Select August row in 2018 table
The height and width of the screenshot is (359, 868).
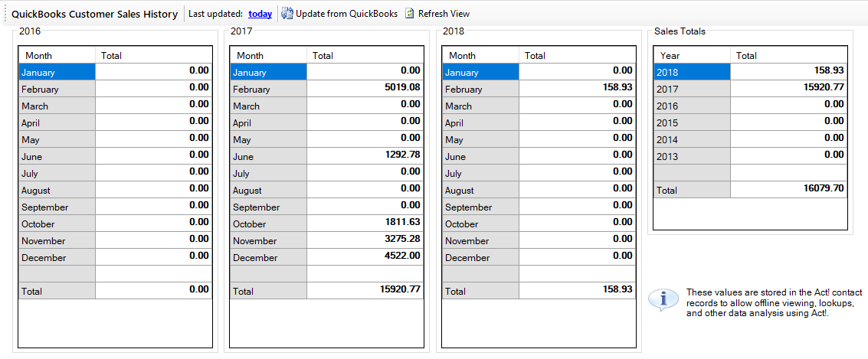[x=539, y=191]
